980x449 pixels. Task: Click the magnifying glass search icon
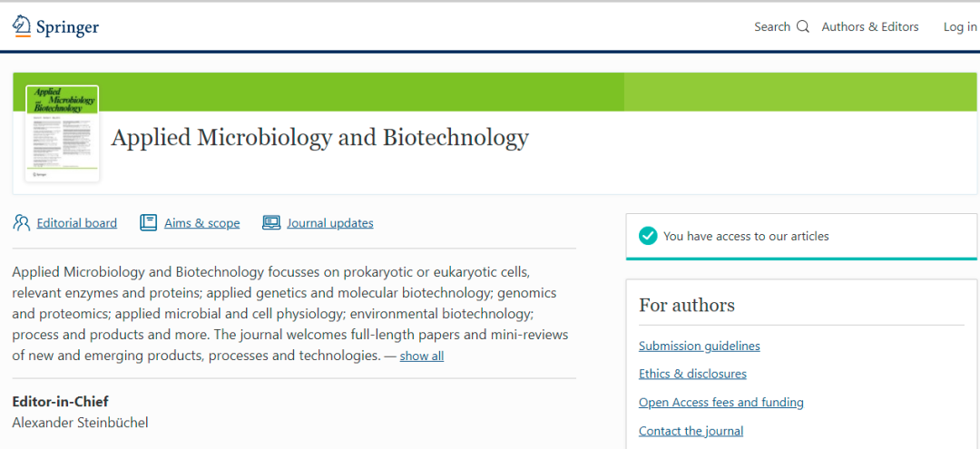pos(803,26)
